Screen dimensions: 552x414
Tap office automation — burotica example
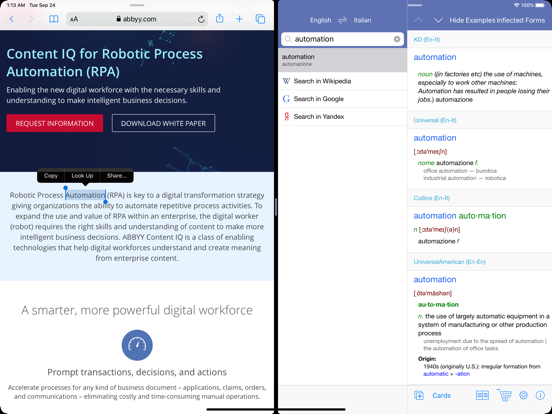[x=460, y=171]
